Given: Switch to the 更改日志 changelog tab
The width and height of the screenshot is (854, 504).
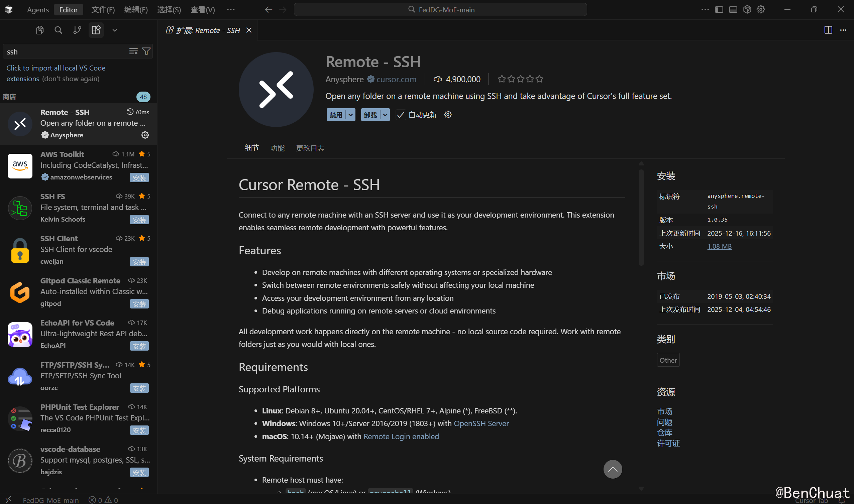Looking at the screenshot, I should point(310,148).
